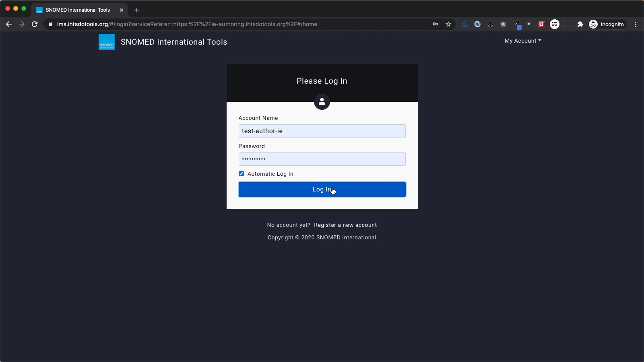This screenshot has height=362, width=644.
Task: Focus the Password input field
Action: coord(322,159)
